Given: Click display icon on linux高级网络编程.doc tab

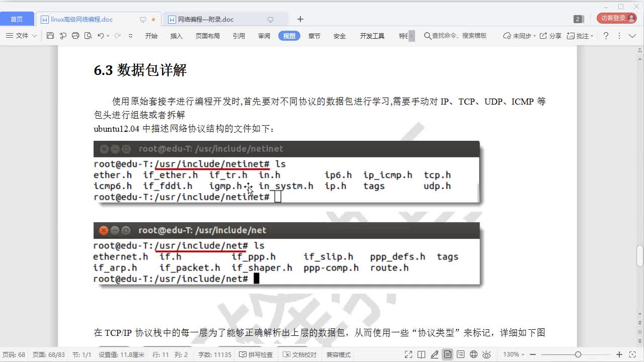Looking at the screenshot, I should point(143,20).
